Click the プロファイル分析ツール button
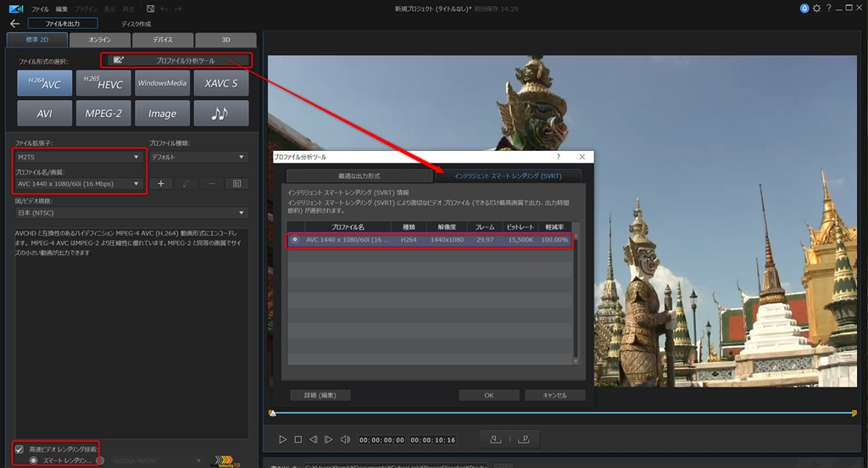This screenshot has height=468, width=868. coord(176,61)
